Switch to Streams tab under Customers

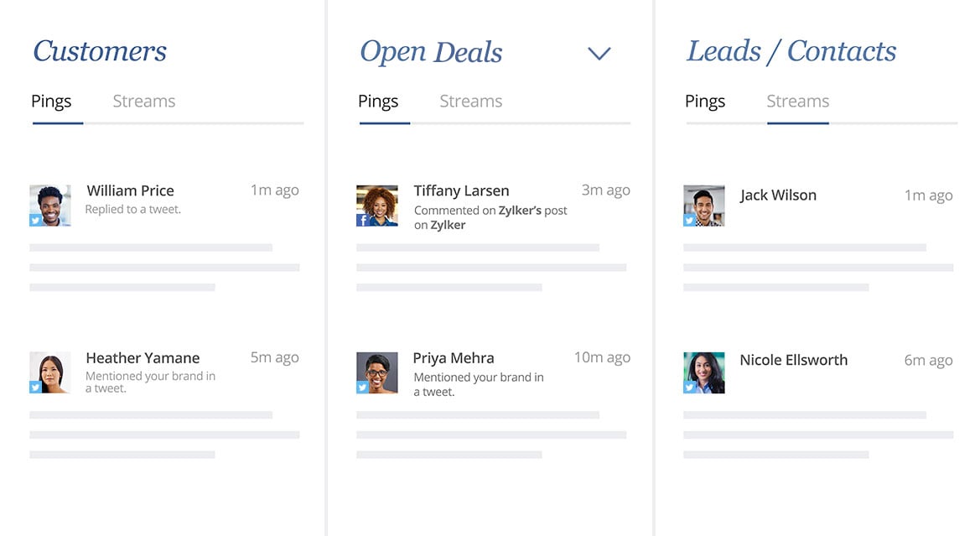(x=144, y=101)
